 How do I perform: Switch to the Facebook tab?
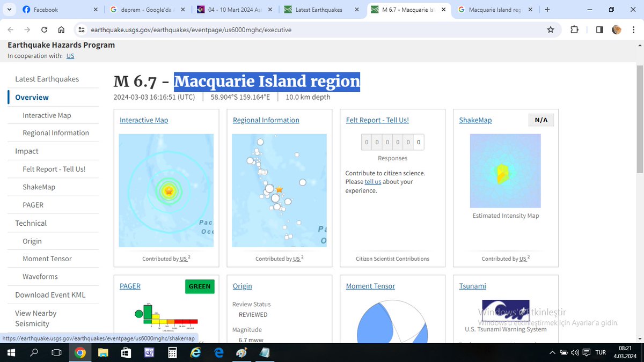(x=58, y=10)
